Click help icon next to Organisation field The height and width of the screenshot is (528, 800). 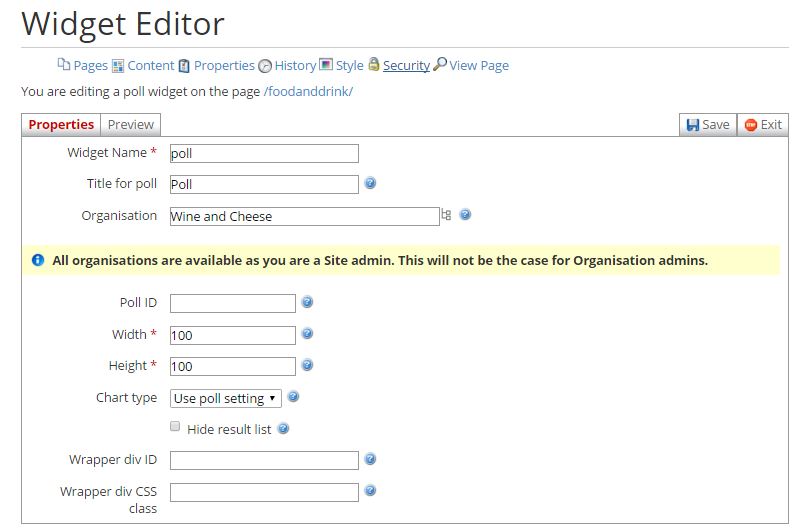click(465, 214)
